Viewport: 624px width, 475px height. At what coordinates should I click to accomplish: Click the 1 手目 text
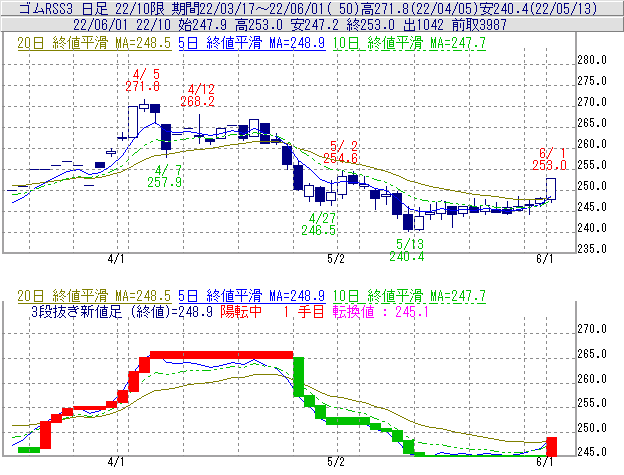tap(304, 312)
